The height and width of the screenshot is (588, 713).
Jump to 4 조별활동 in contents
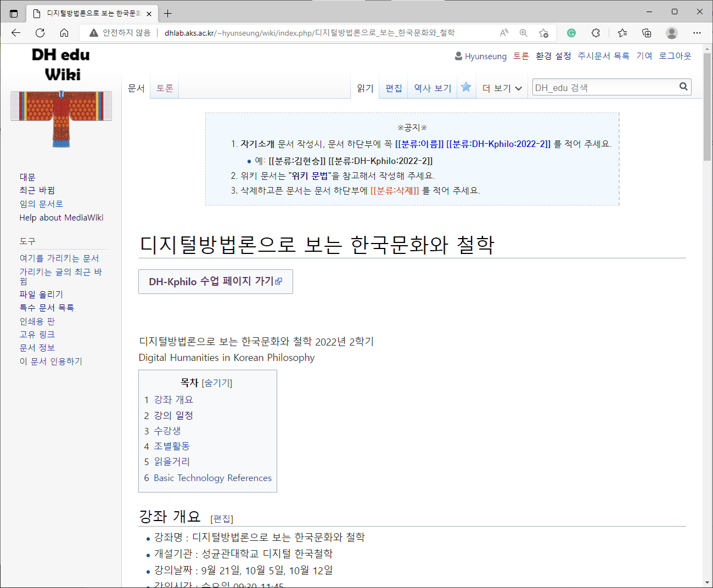pos(167,446)
